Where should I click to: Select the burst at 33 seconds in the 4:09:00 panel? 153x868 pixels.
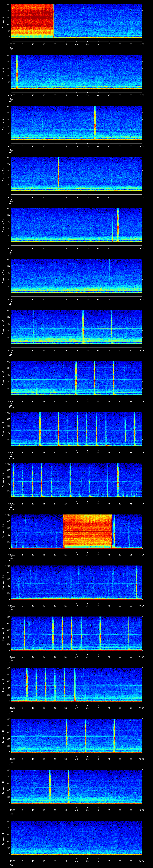(83, 327)
